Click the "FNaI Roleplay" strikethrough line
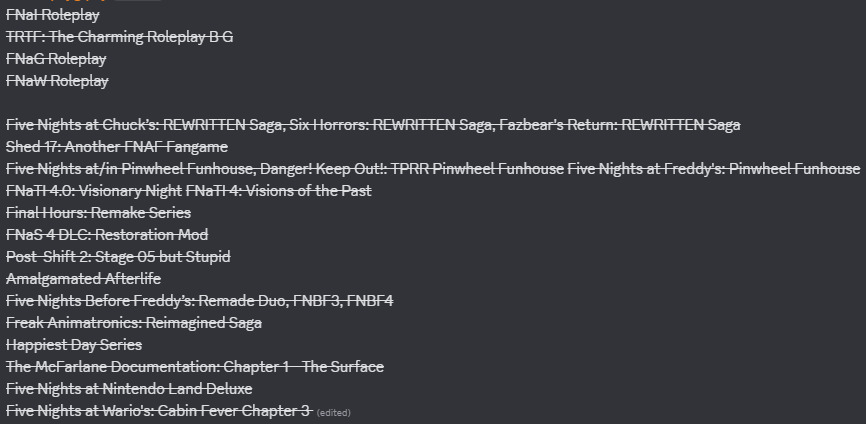Viewport: 866px width, 424px height. pos(52,15)
